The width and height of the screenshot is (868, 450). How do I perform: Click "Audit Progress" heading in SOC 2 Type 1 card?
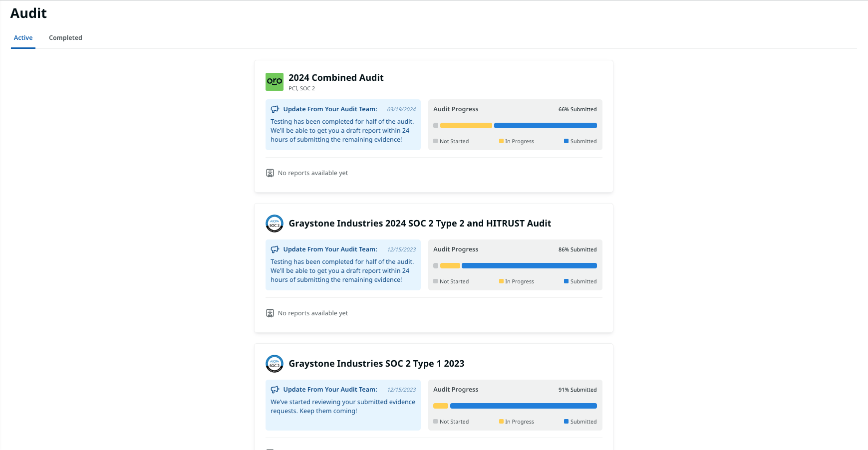tap(456, 390)
